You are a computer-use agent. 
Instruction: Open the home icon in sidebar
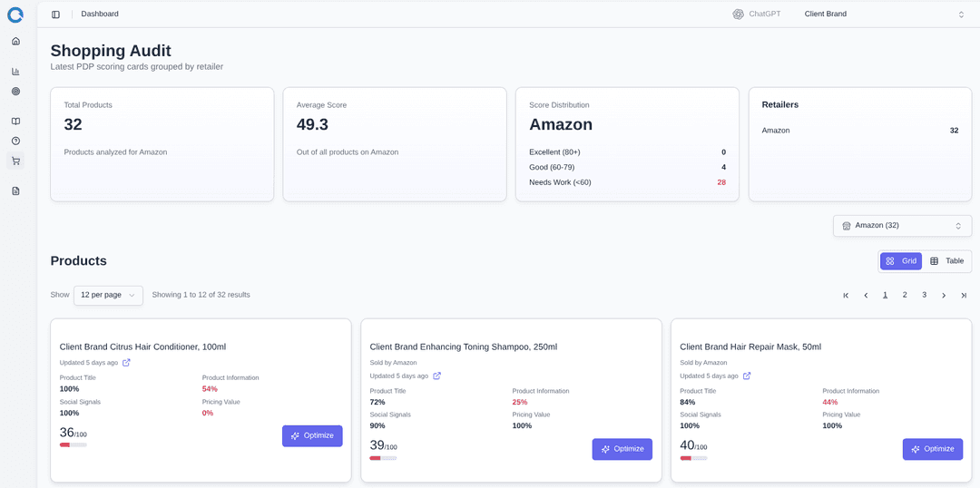point(15,41)
